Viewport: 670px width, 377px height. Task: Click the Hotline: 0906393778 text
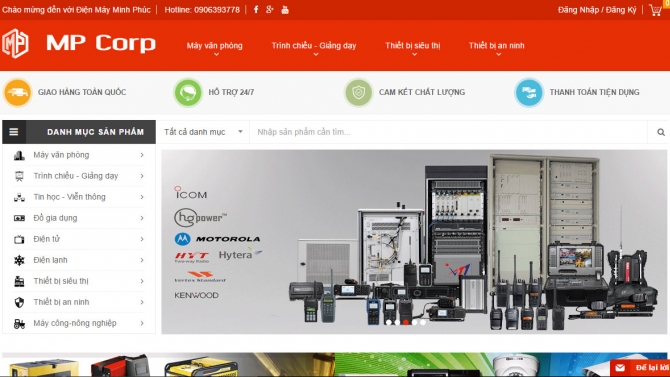point(202,10)
